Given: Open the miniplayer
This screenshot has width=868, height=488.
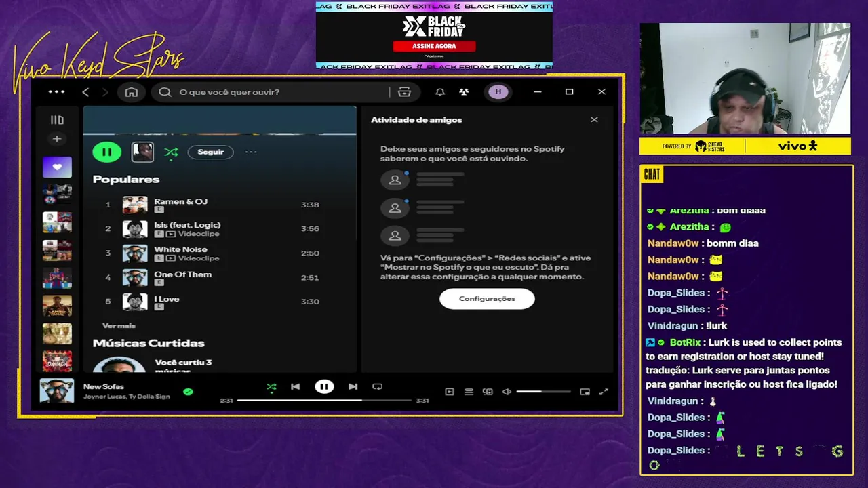Looking at the screenshot, I should pos(585,392).
